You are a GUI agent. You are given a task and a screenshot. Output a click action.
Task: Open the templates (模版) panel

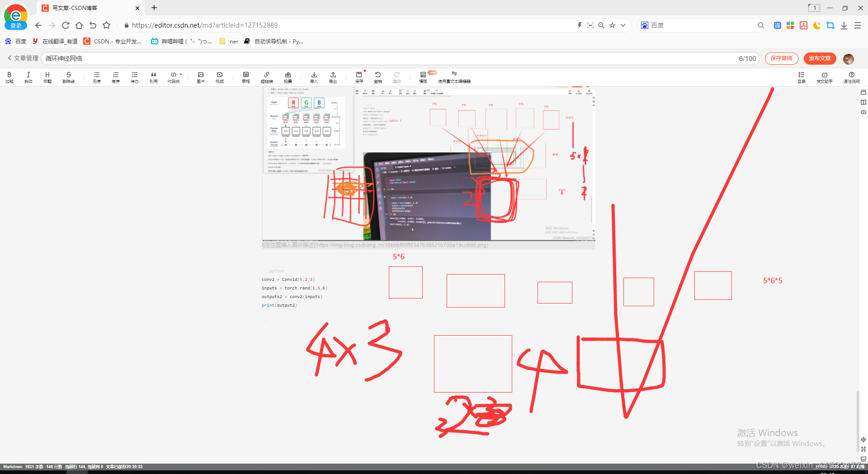click(x=423, y=77)
